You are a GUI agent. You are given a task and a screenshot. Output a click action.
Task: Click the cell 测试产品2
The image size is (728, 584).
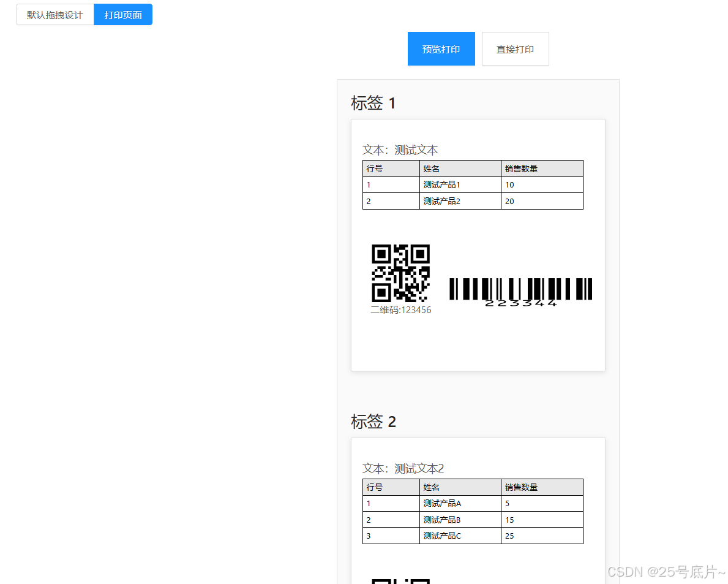tap(460, 201)
